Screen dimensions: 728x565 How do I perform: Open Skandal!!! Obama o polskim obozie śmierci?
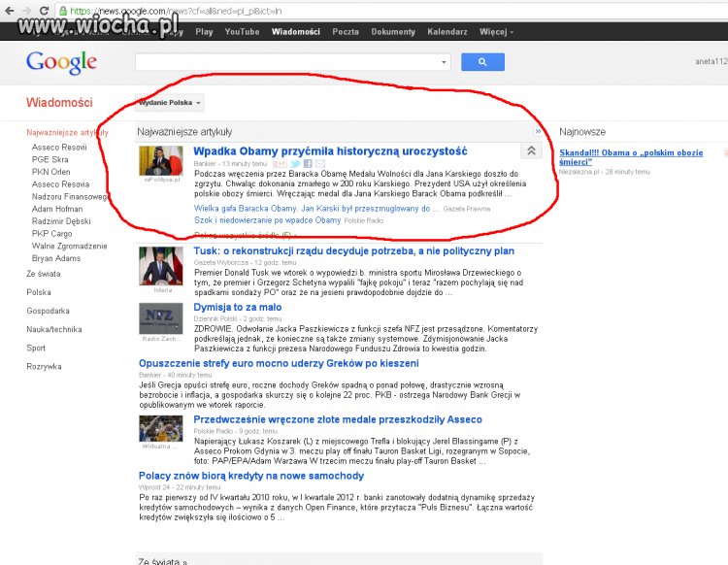(631, 157)
